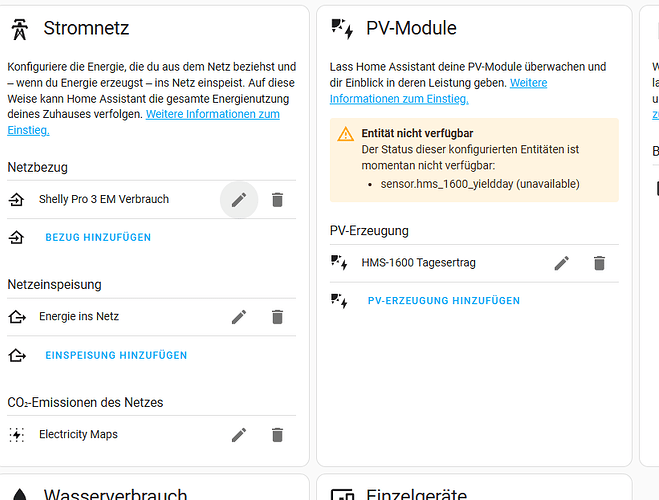The image size is (659, 500).
Task: Click the Wasserverbrauch card title
Action: coord(115,494)
